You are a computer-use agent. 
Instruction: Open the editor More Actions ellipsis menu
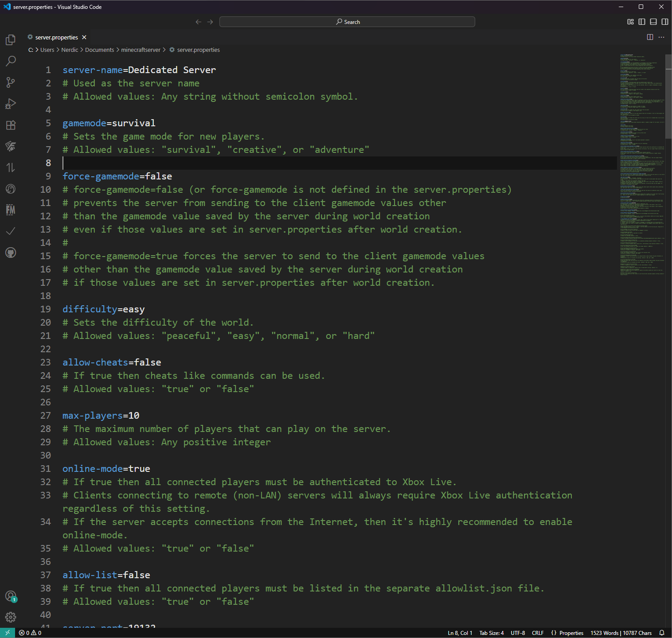click(661, 37)
